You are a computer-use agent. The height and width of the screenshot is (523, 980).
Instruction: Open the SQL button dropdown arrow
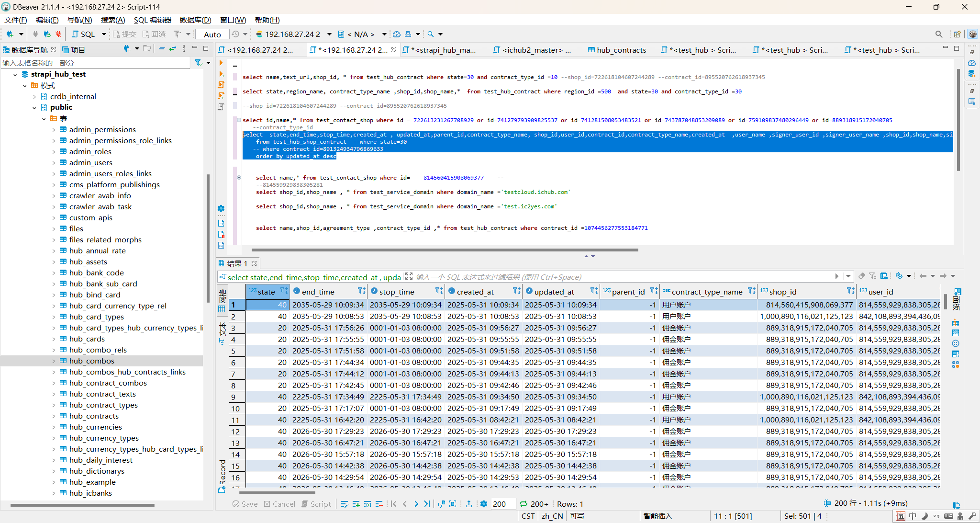(103, 34)
